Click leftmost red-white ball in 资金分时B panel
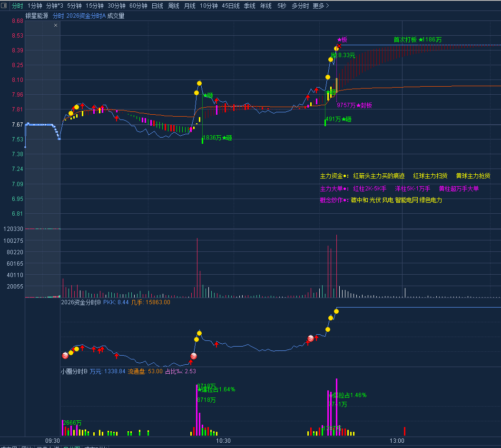 [65, 355]
